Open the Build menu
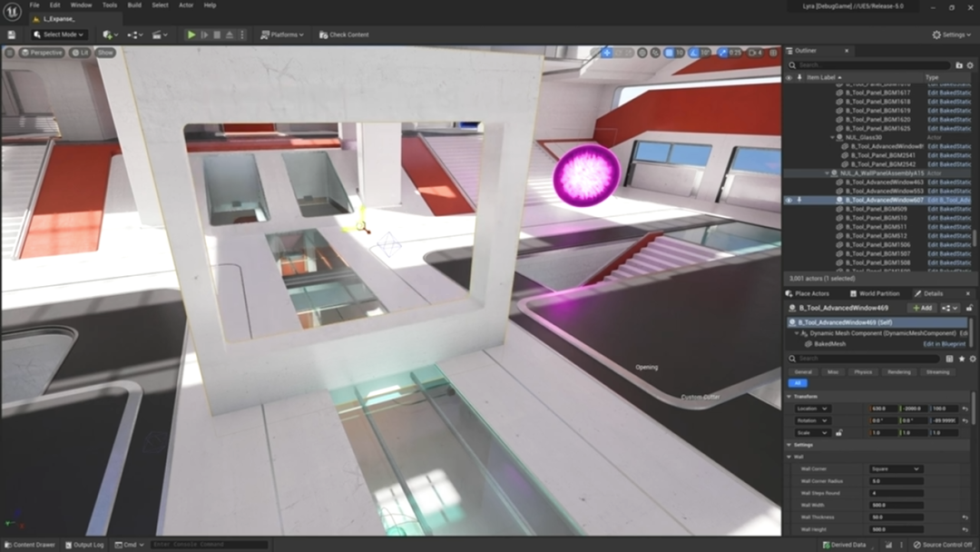This screenshot has height=552, width=980. point(134,5)
